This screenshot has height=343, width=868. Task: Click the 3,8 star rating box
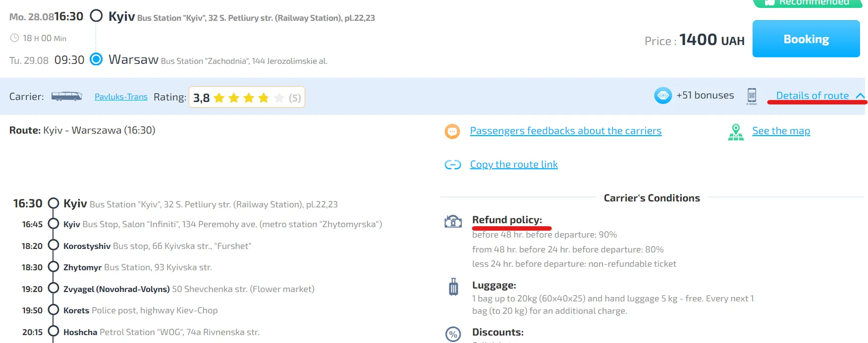tap(246, 98)
